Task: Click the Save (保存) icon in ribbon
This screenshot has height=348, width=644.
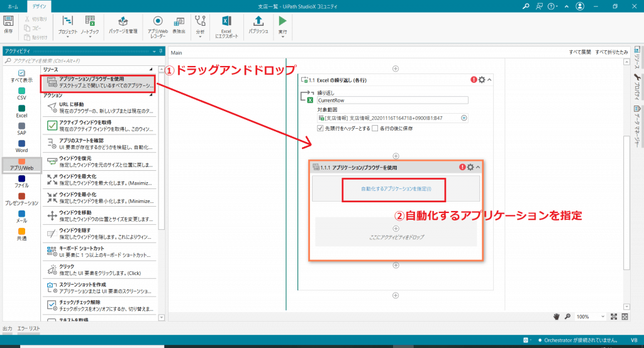Action: click(x=8, y=23)
